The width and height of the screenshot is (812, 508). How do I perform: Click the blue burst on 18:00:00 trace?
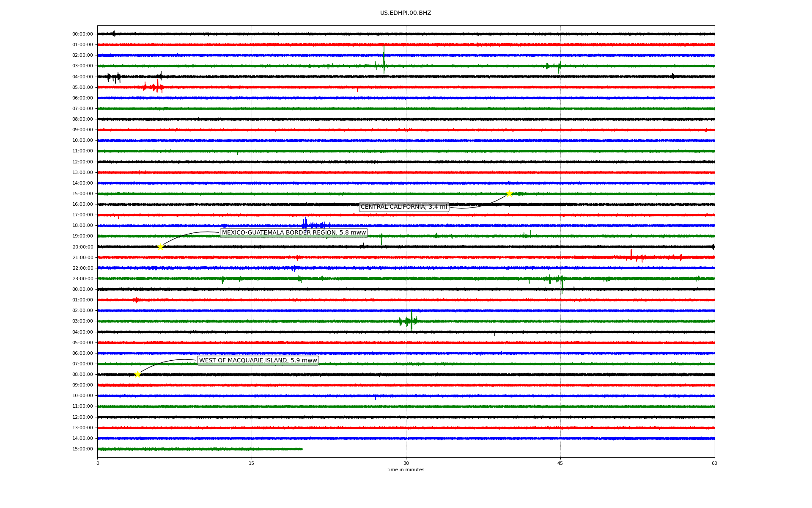point(305,224)
